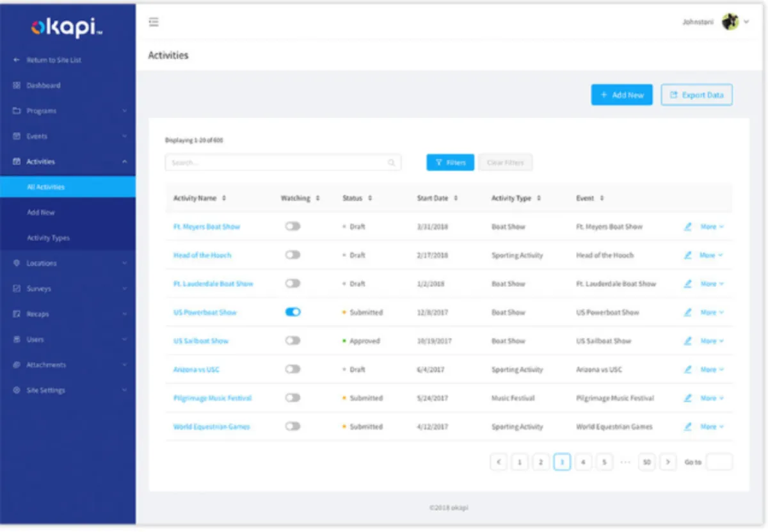The width and height of the screenshot is (768, 532).
Task: Open More menu for Head of the Hooch
Action: [x=712, y=255]
